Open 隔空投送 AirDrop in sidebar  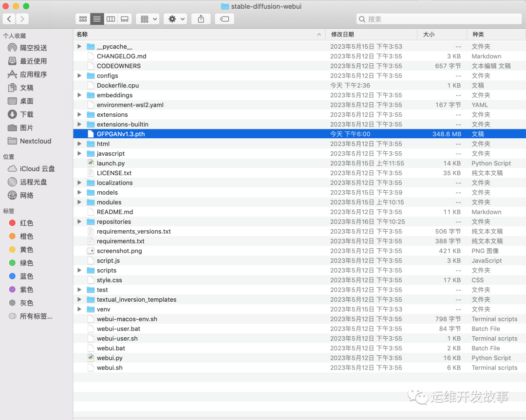coord(27,48)
